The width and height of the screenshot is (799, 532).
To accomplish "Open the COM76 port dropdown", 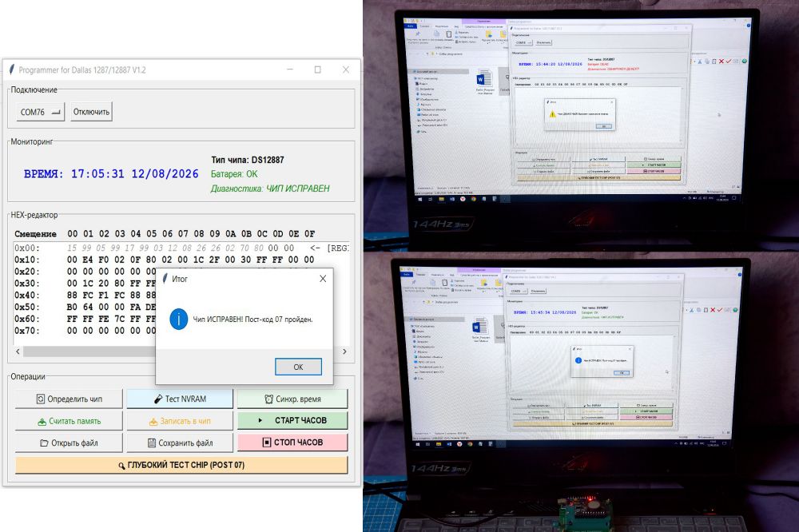I will (40, 112).
